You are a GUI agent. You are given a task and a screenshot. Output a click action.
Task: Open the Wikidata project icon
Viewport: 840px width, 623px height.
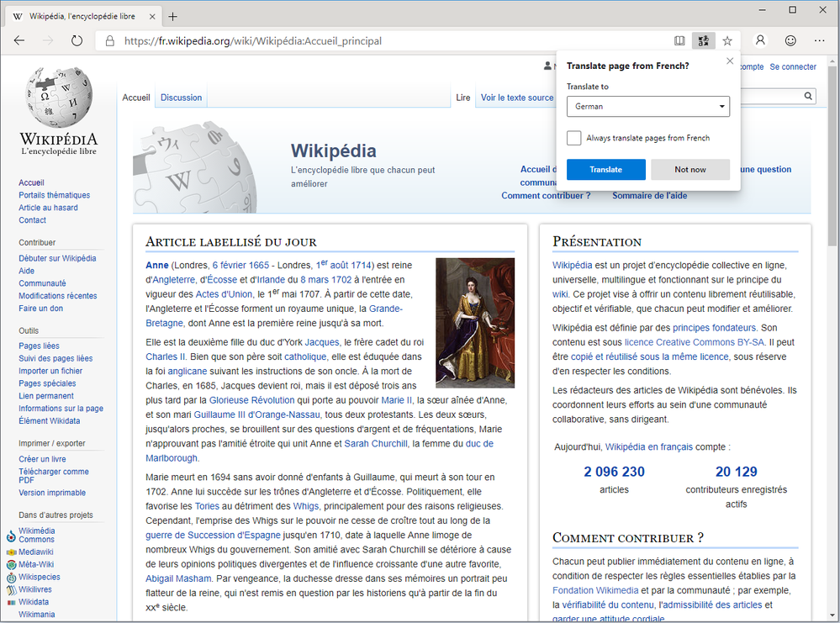coord(11,602)
